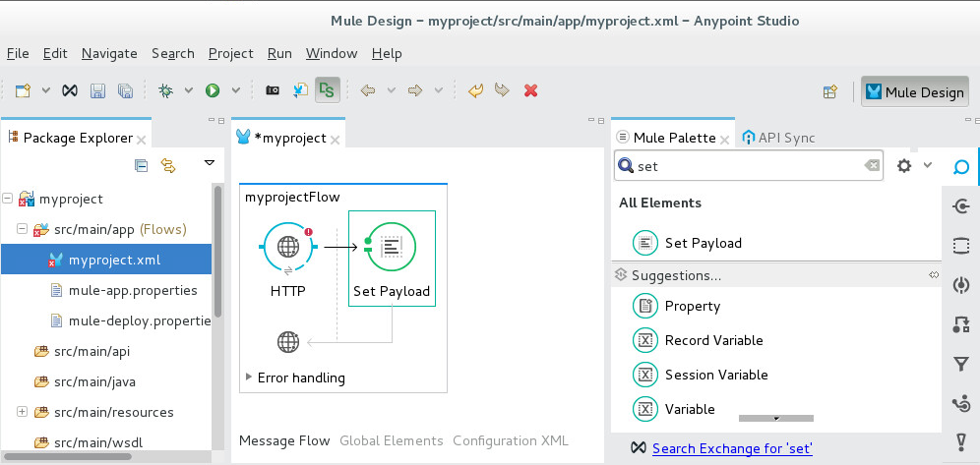Click Package Explorer vertical scrollbar
Image resolution: width=980 pixels, height=465 pixels.
(218, 252)
